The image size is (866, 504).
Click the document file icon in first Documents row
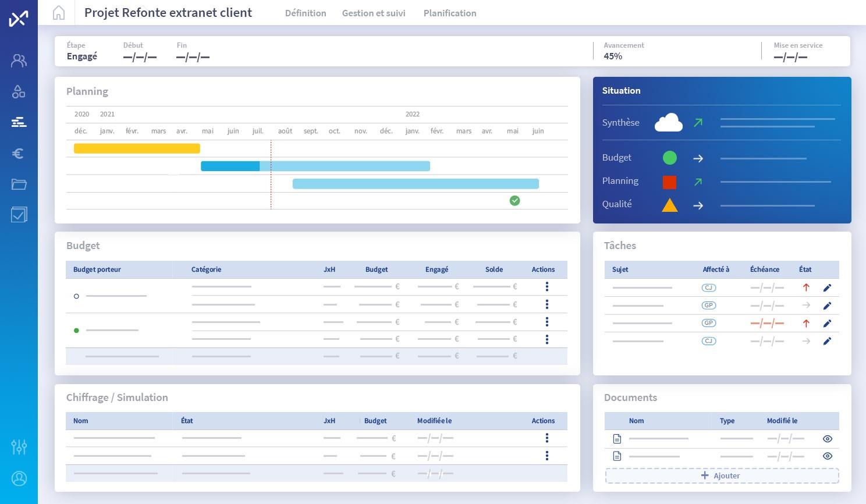pyautogui.click(x=617, y=439)
